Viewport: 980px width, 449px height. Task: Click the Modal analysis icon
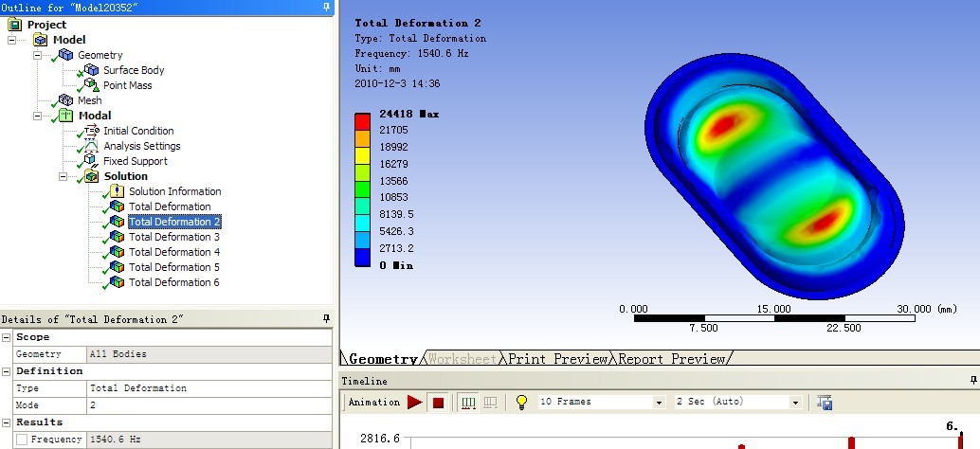pyautogui.click(x=65, y=116)
